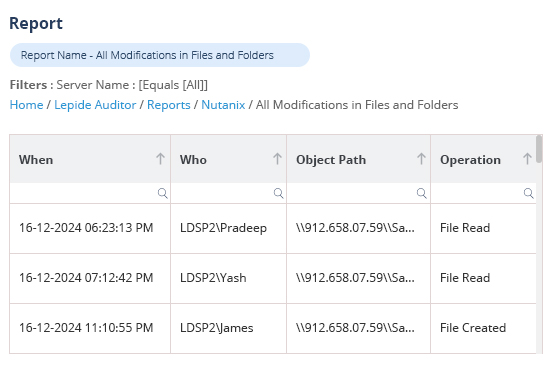
Task: Focus the Object Path filter input field
Action: tap(358, 193)
